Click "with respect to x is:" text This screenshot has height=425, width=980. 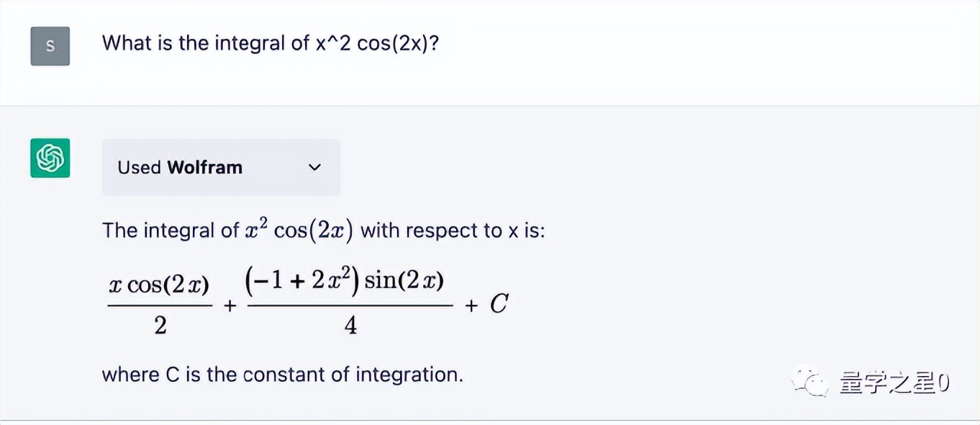(x=453, y=231)
